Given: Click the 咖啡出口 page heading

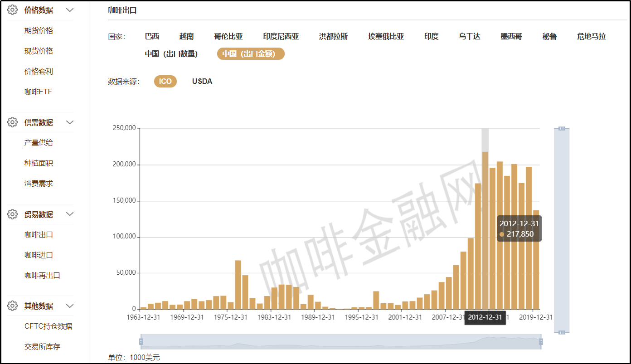Looking at the screenshot, I should pyautogui.click(x=122, y=10).
